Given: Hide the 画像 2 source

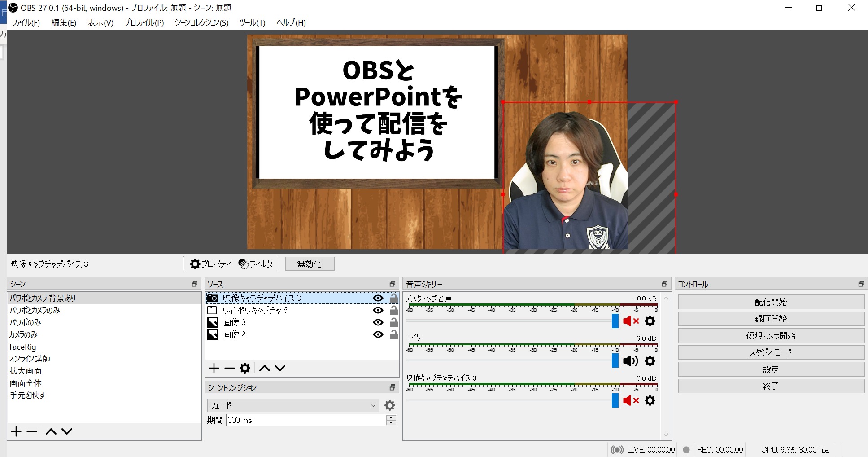Looking at the screenshot, I should pyautogui.click(x=378, y=334).
